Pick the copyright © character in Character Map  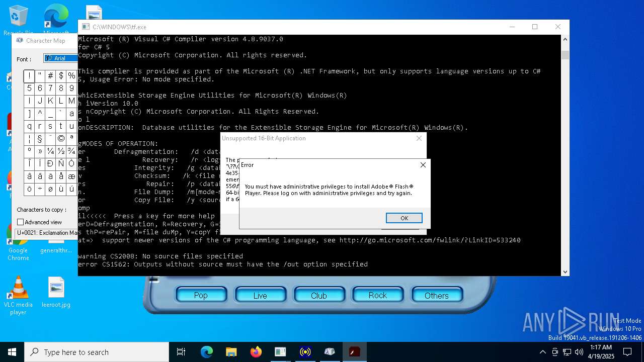[x=61, y=139]
